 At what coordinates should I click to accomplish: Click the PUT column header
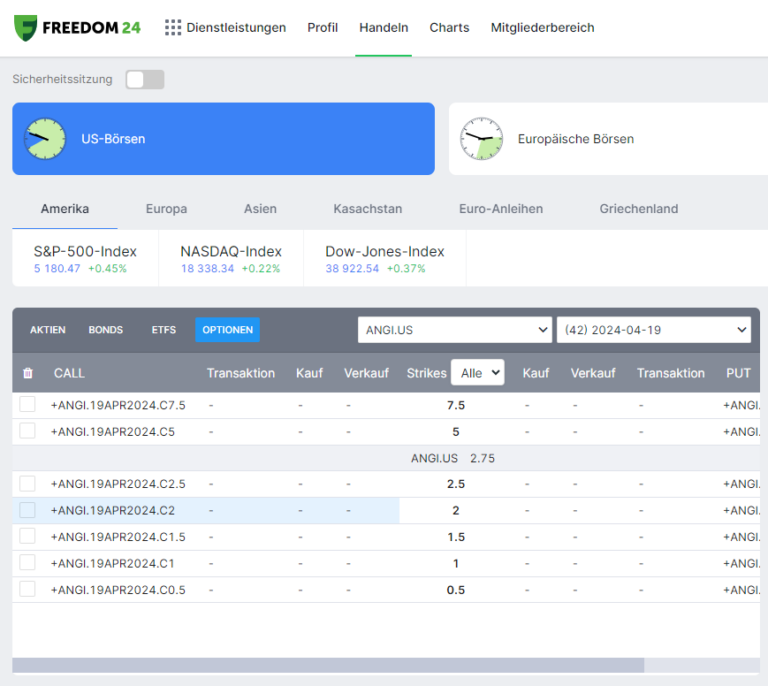tap(738, 373)
